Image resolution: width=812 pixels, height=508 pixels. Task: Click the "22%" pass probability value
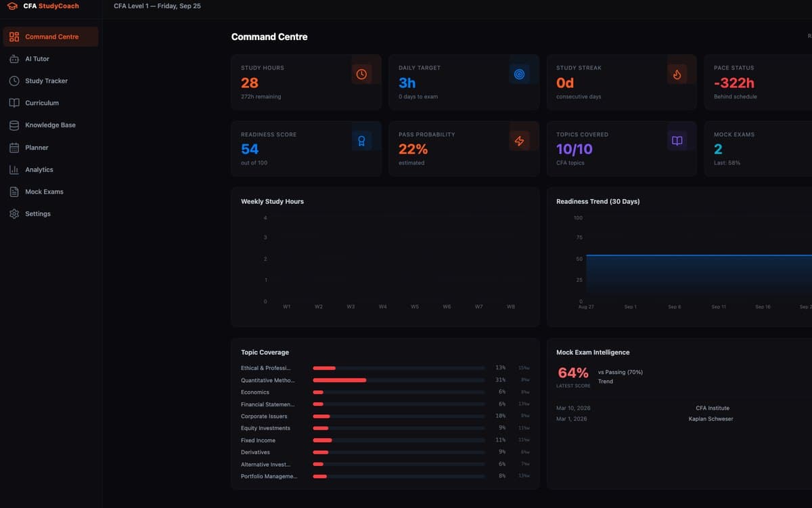tap(413, 149)
